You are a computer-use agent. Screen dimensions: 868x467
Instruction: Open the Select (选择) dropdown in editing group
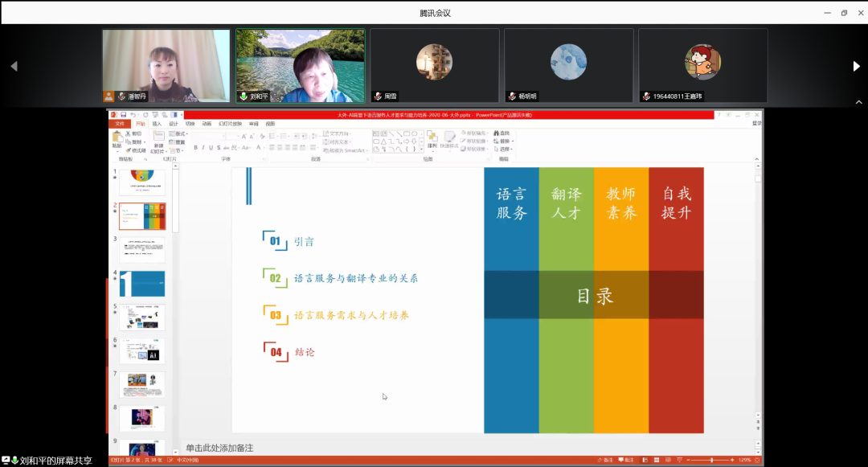pyautogui.click(x=504, y=149)
